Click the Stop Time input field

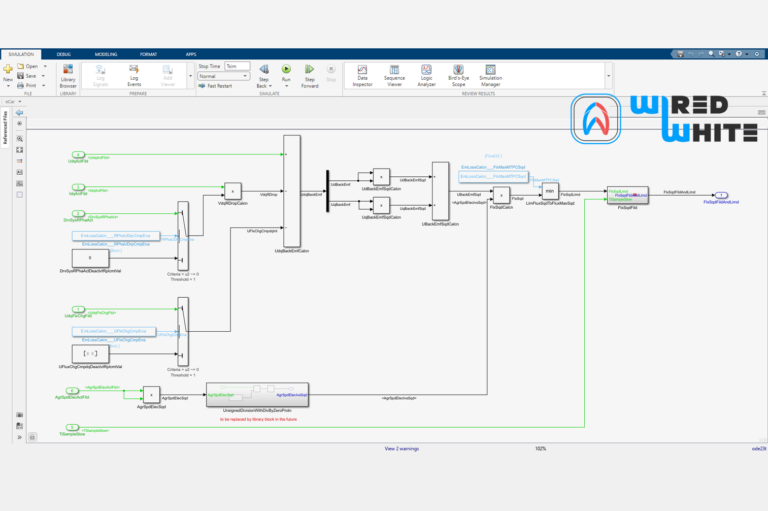click(237, 66)
